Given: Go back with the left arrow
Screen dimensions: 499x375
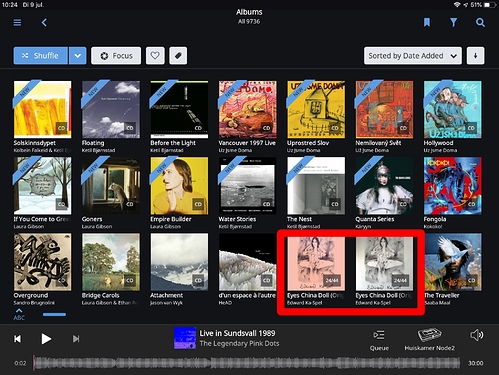Looking at the screenshot, I should 44,22.
